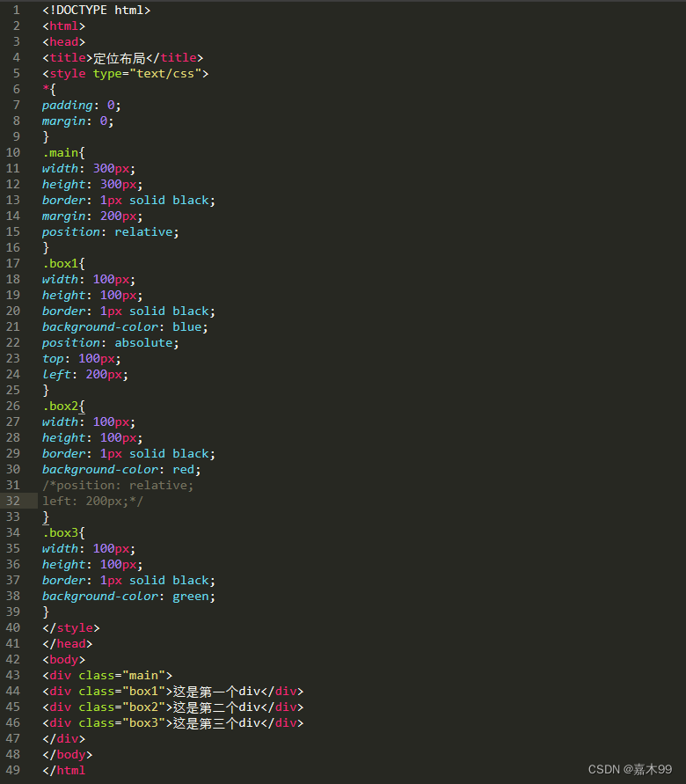
Task: Click 'background-color: blue;' declaration
Action: click(x=125, y=327)
